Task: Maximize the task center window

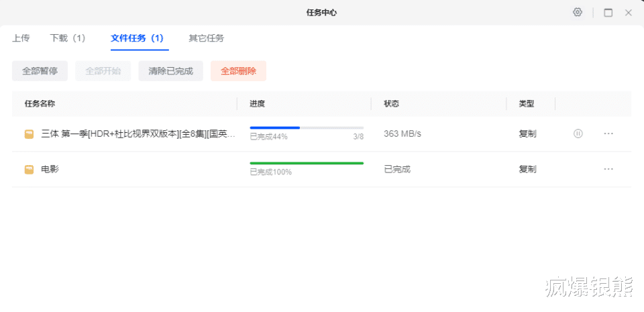Action: pos(608,12)
